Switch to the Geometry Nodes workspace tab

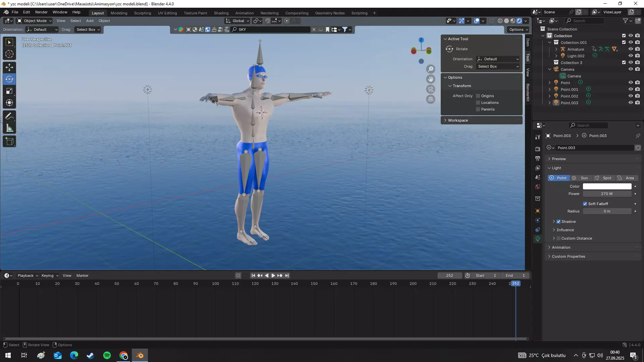[x=330, y=13]
